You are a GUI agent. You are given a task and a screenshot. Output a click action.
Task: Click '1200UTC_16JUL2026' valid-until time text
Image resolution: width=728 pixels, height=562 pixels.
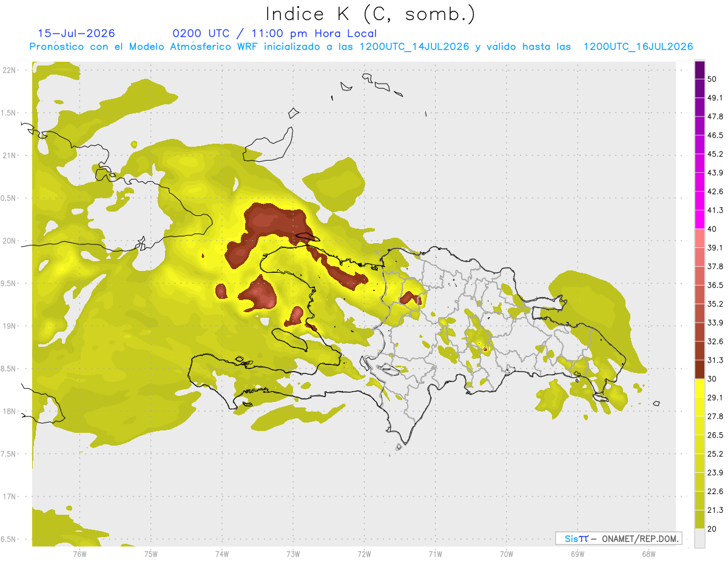[x=638, y=47]
